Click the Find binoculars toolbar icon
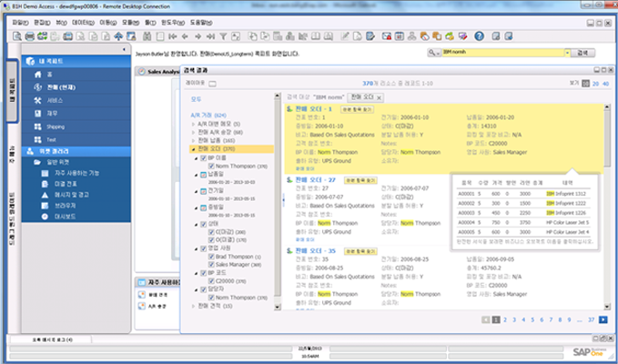The width and height of the screenshot is (618, 364). 147,36
